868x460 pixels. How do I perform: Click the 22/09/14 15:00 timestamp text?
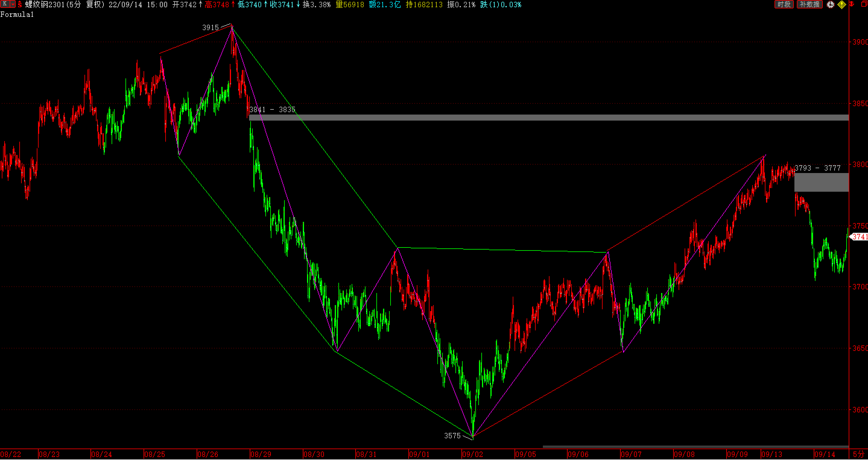138,5
